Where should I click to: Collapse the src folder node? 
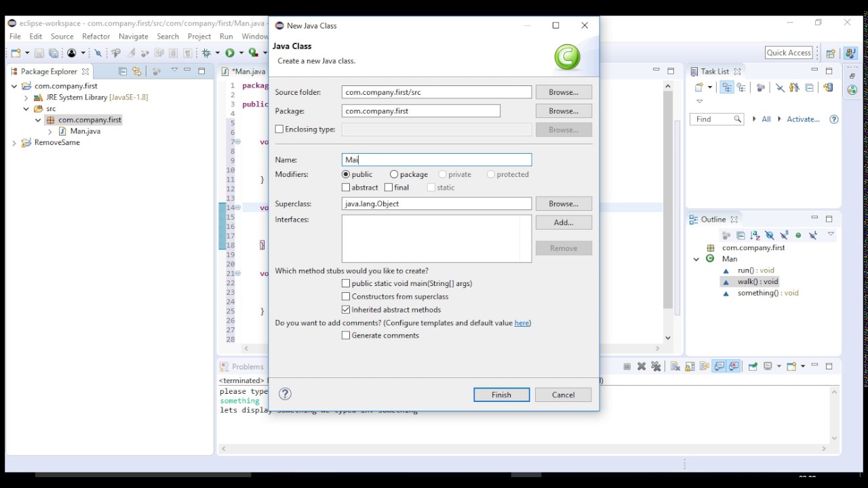[x=26, y=108]
